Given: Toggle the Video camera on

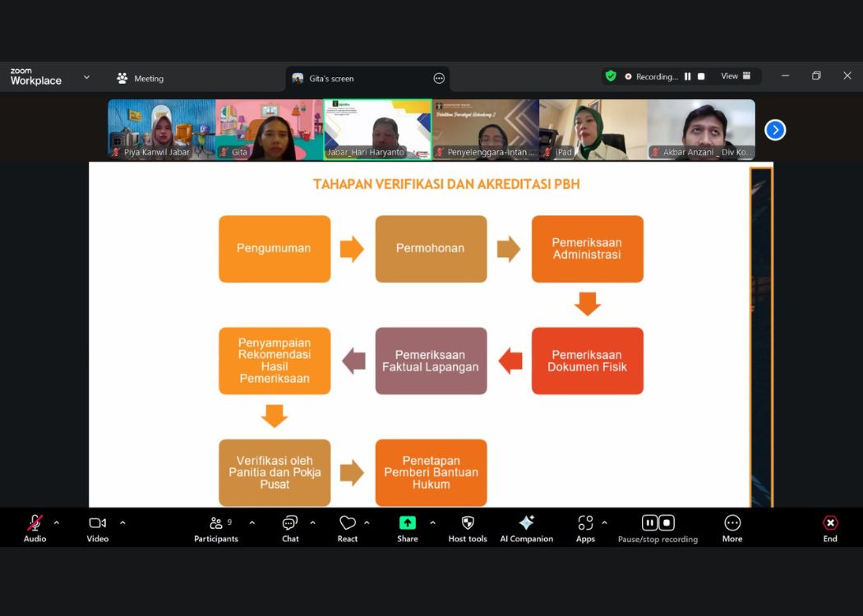Looking at the screenshot, I should [x=97, y=528].
